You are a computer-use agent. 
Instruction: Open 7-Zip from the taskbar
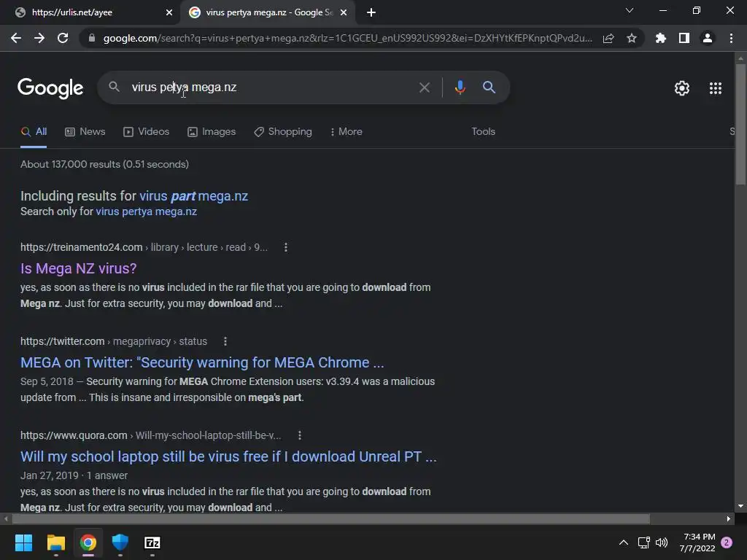click(x=152, y=542)
